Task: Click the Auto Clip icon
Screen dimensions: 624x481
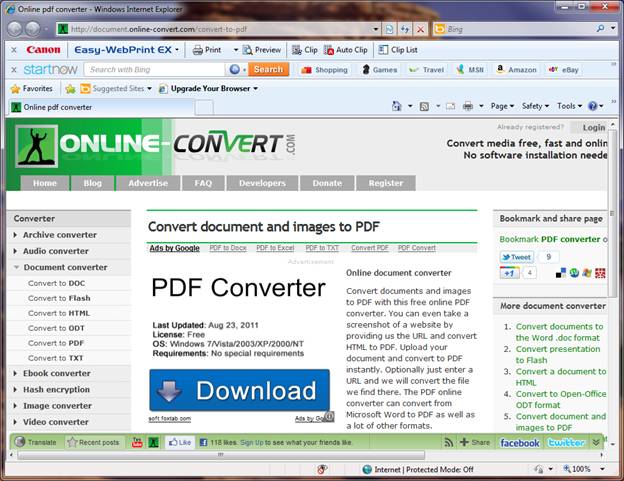Action: [345, 50]
